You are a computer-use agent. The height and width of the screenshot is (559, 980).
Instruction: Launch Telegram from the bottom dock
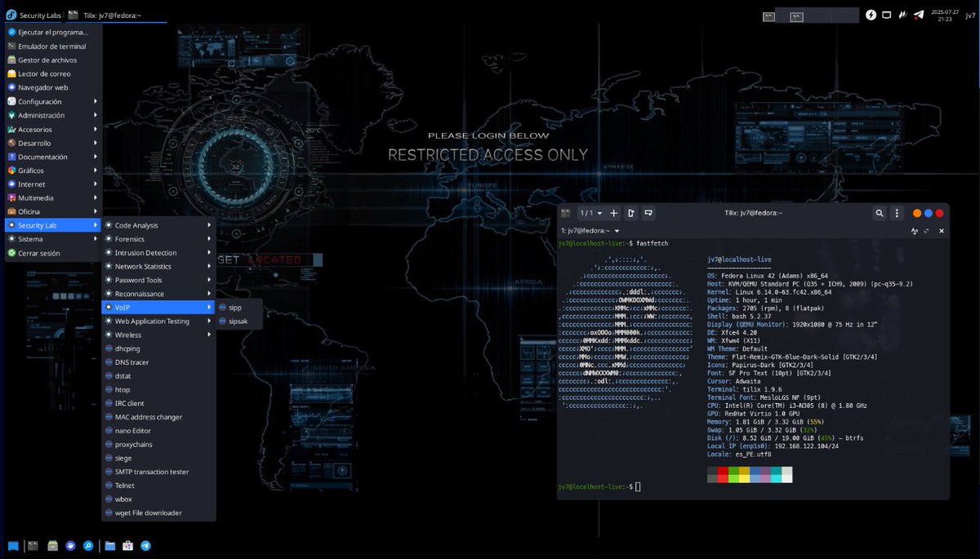145,545
